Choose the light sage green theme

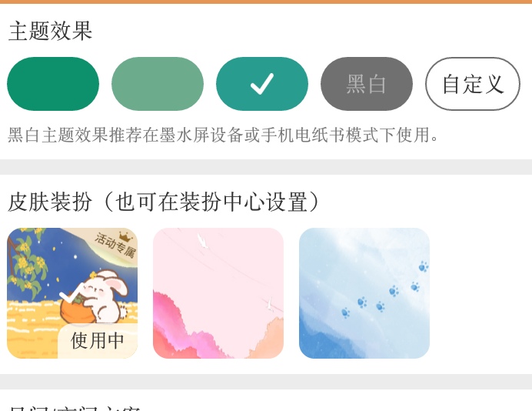pos(158,84)
